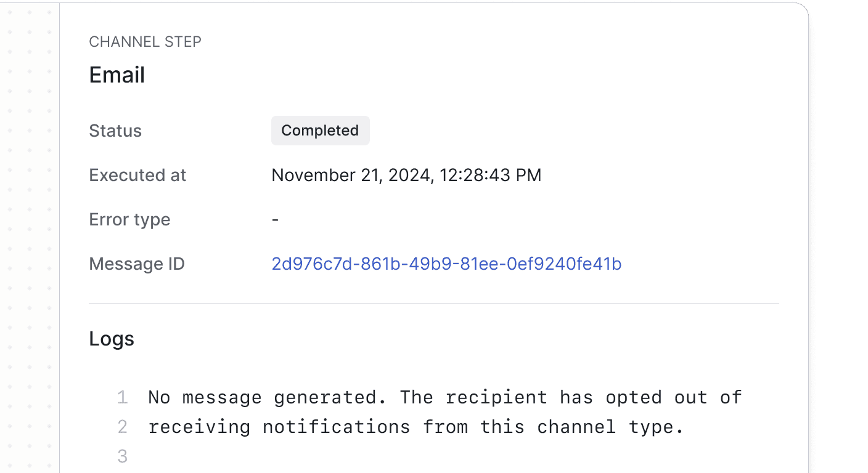Click the Completed status badge
868x473 pixels.
point(320,131)
